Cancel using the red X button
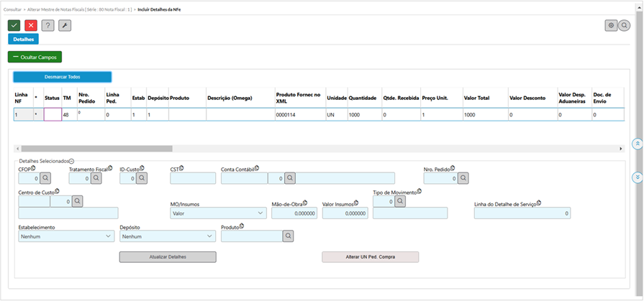The image size is (644, 301). pyautogui.click(x=30, y=25)
